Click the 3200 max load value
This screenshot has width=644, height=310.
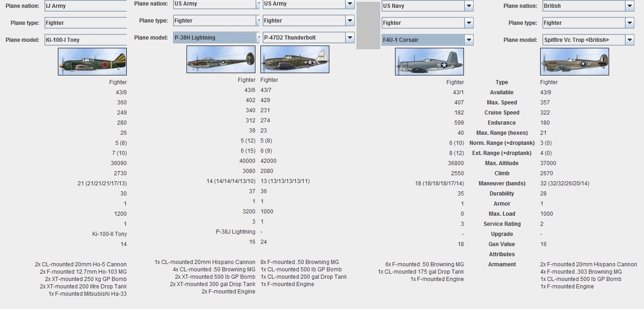(x=249, y=212)
